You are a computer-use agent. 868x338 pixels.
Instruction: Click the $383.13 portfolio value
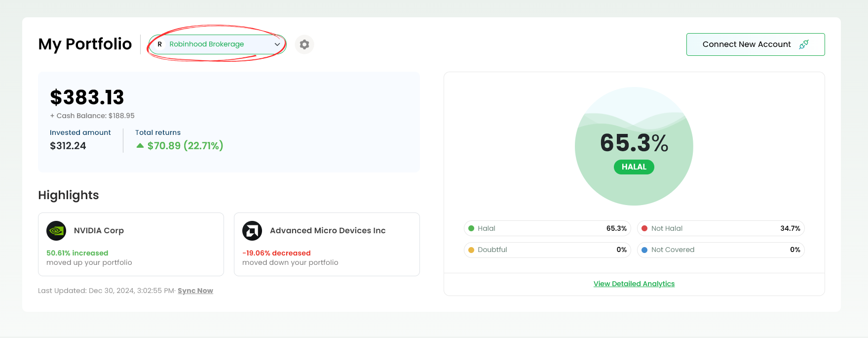[87, 97]
